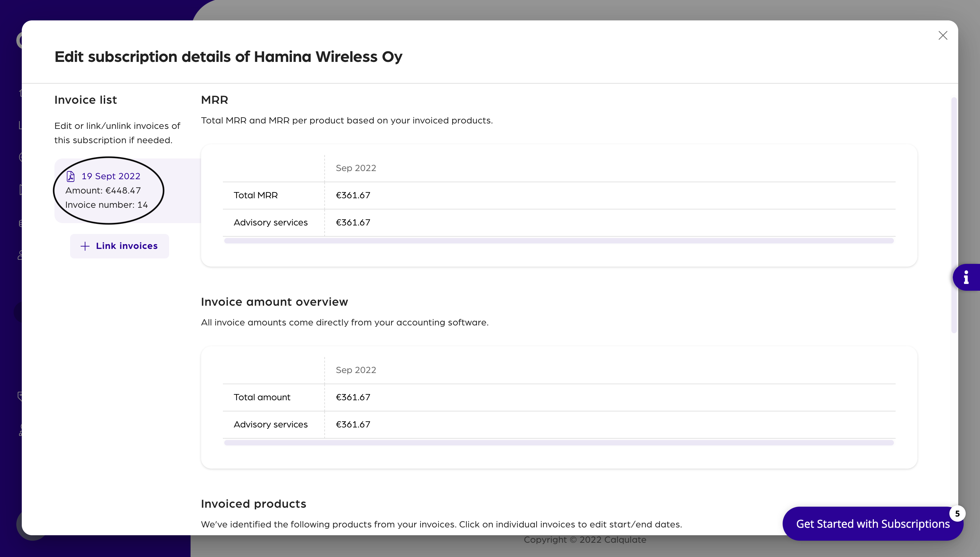Click the notification badge showing 5

(957, 513)
